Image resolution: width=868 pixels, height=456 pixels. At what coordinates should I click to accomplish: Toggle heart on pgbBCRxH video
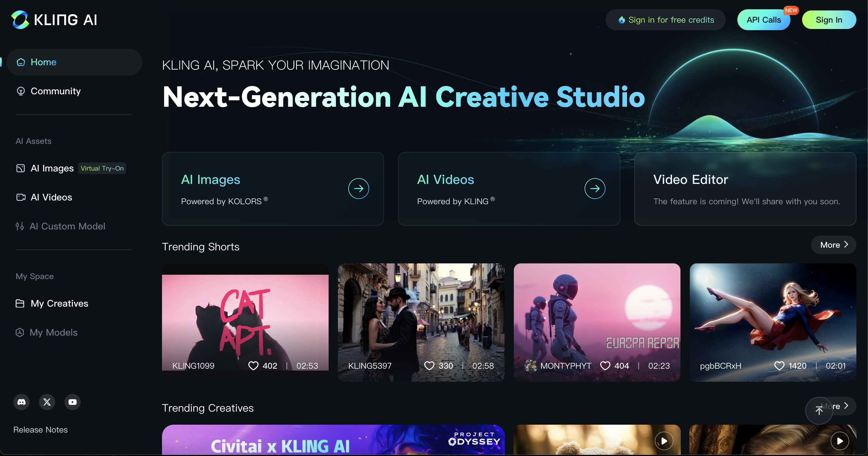pyautogui.click(x=779, y=366)
